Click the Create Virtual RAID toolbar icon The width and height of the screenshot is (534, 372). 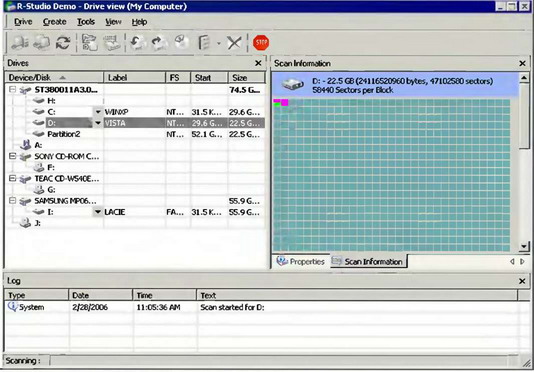(x=204, y=43)
